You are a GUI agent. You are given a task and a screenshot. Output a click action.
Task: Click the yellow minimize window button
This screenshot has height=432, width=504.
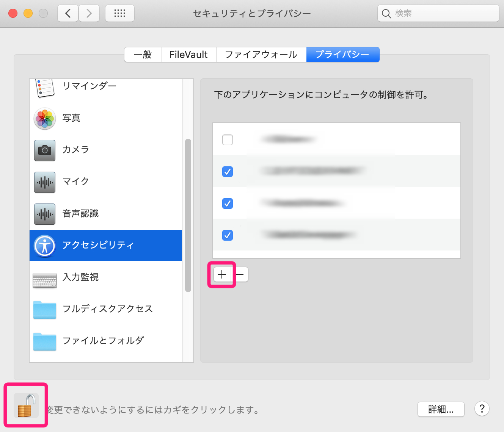28,13
